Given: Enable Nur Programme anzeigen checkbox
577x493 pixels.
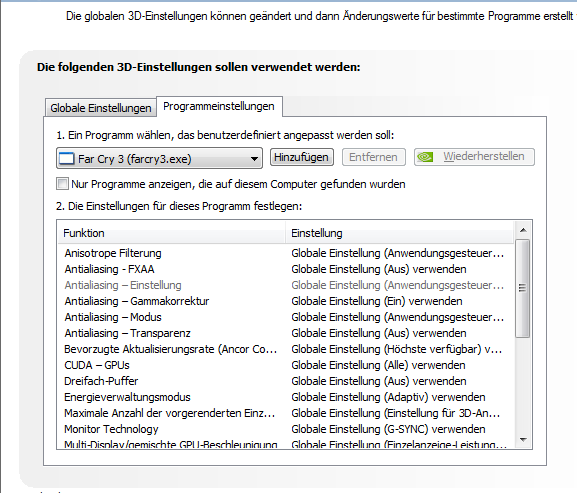Looking at the screenshot, I should coord(62,184).
